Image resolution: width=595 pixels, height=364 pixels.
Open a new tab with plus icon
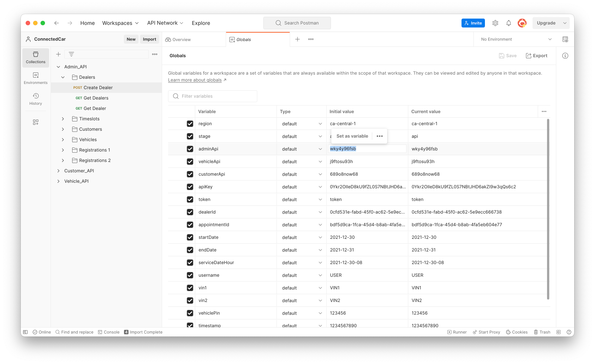tap(297, 39)
